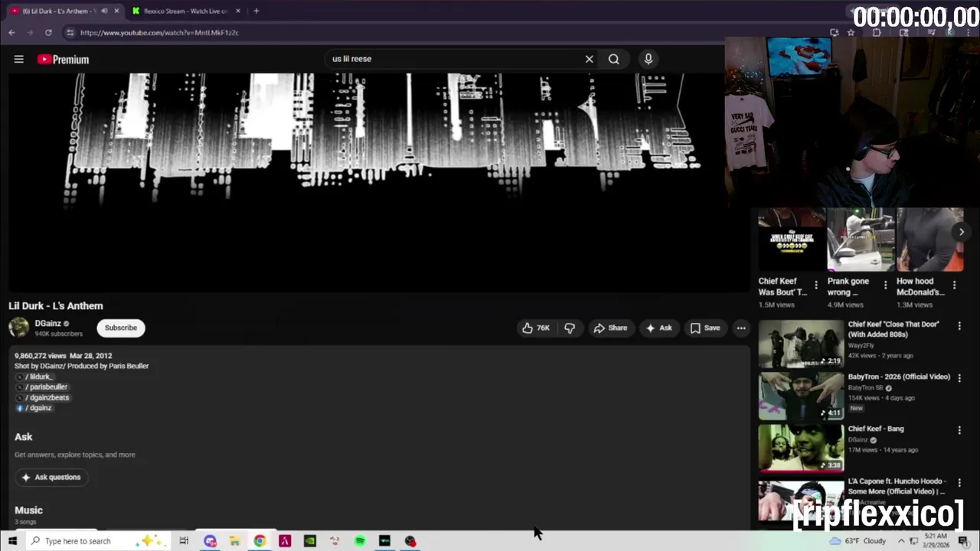Open options for Prank gone wrong short
Viewport: 980px width, 551px height.
(886, 285)
